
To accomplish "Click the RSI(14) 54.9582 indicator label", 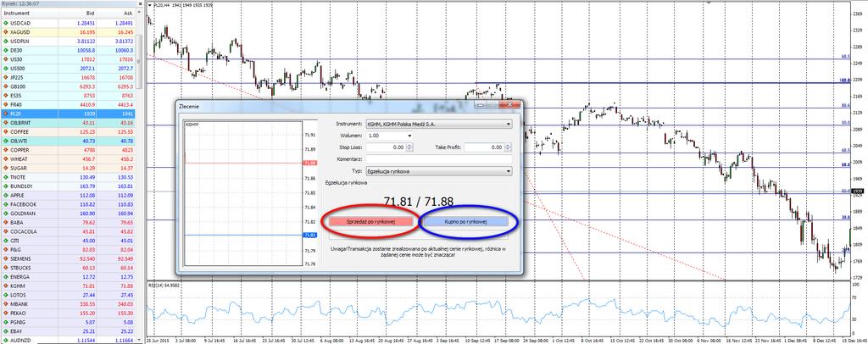I will click(164, 285).
